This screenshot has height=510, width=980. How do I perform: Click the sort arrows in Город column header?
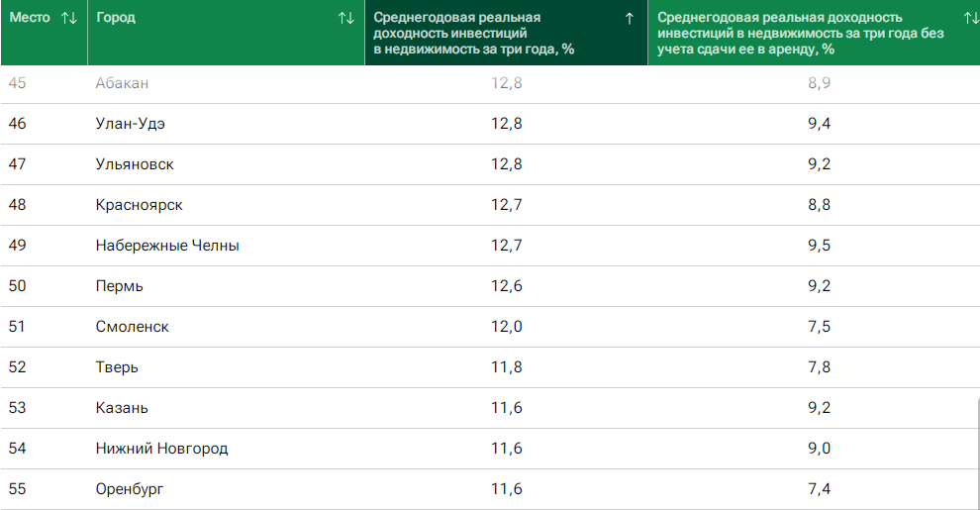[x=345, y=18]
